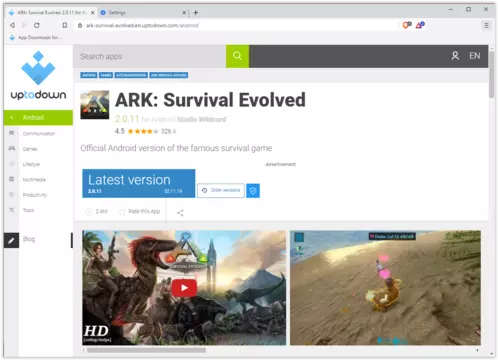Click the share icon below the download button
The image size is (498, 360).
tap(180, 213)
